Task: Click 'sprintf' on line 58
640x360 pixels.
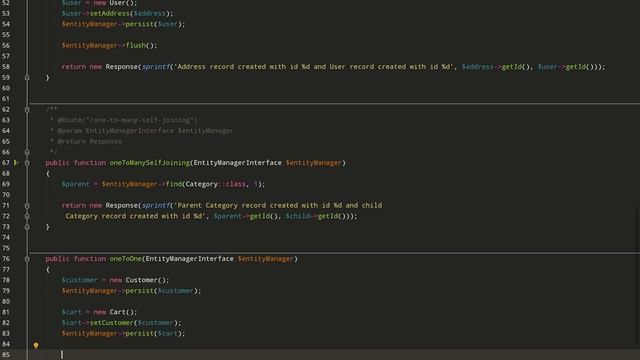Action: coord(156,67)
